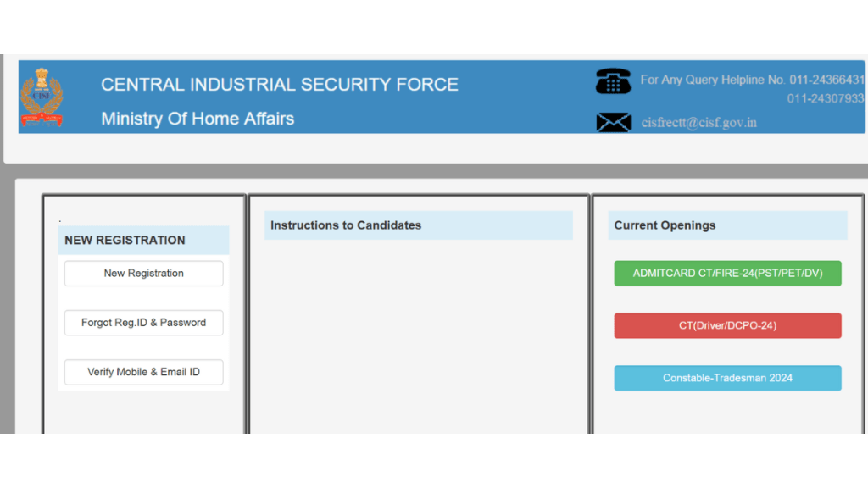Click second helpline number 011-24307933

[825, 98]
